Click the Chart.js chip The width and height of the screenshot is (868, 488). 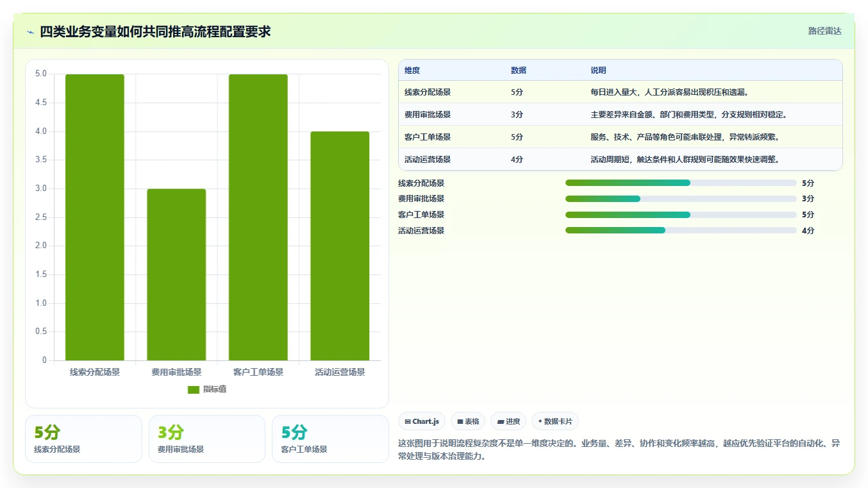point(422,421)
